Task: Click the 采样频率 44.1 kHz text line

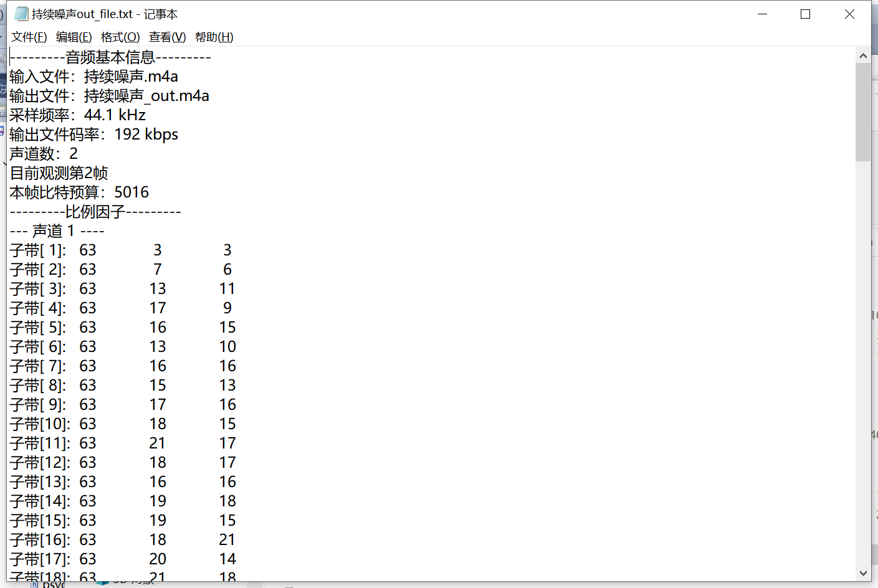Action: [x=77, y=115]
